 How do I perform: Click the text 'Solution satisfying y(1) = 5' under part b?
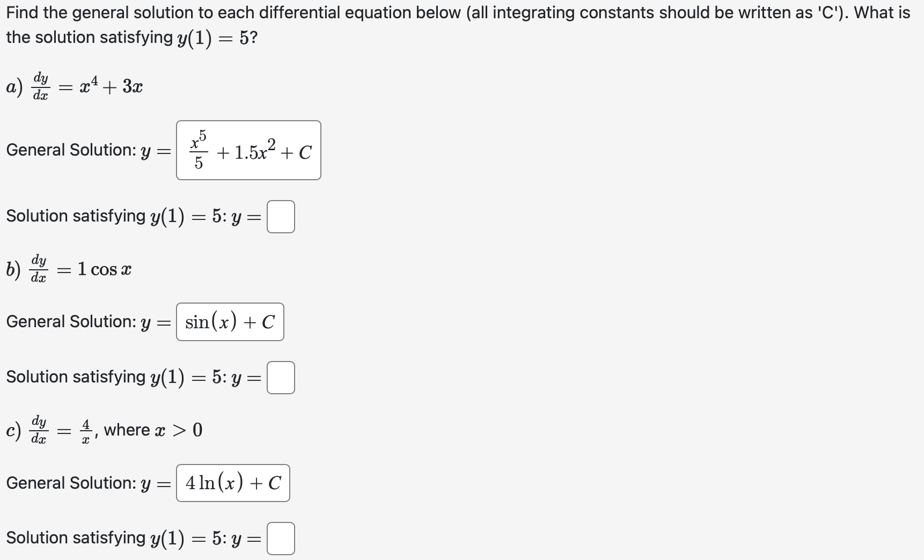[x=129, y=377]
